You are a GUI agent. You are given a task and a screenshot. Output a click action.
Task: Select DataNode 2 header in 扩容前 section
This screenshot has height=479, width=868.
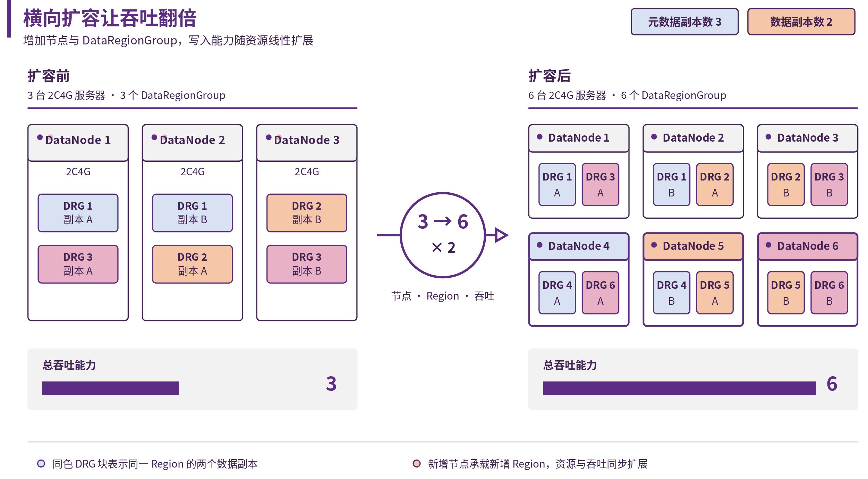point(192,143)
